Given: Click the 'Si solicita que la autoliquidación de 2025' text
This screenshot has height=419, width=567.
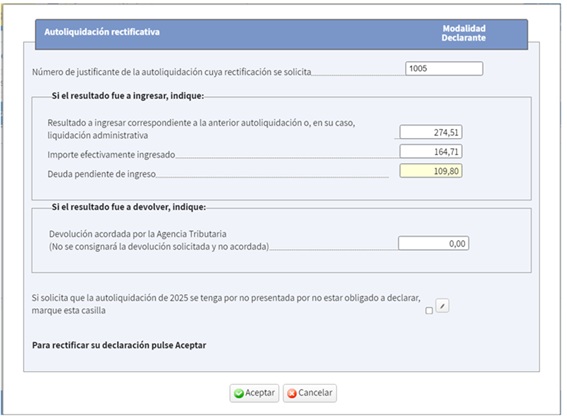Looking at the screenshot, I should (226, 304).
